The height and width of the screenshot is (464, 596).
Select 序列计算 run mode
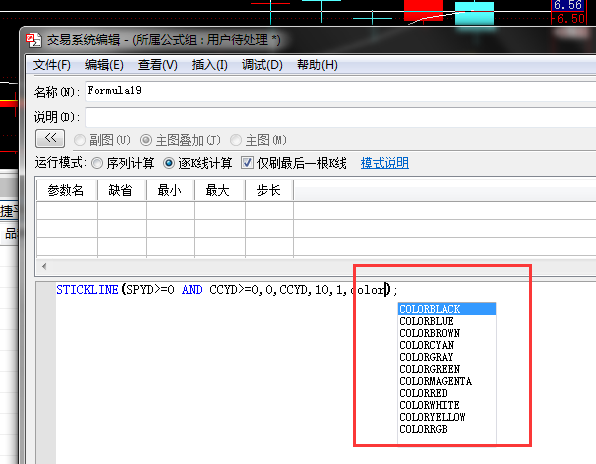click(97, 163)
